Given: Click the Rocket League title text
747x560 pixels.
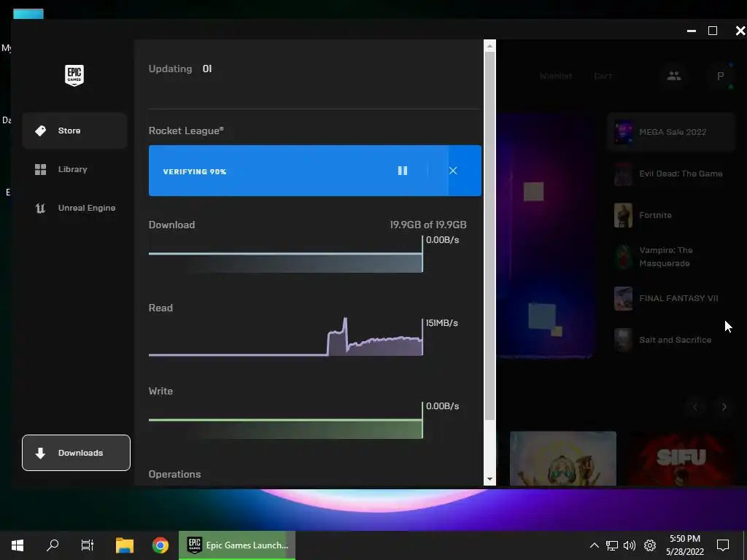Looking at the screenshot, I should click(x=186, y=131).
